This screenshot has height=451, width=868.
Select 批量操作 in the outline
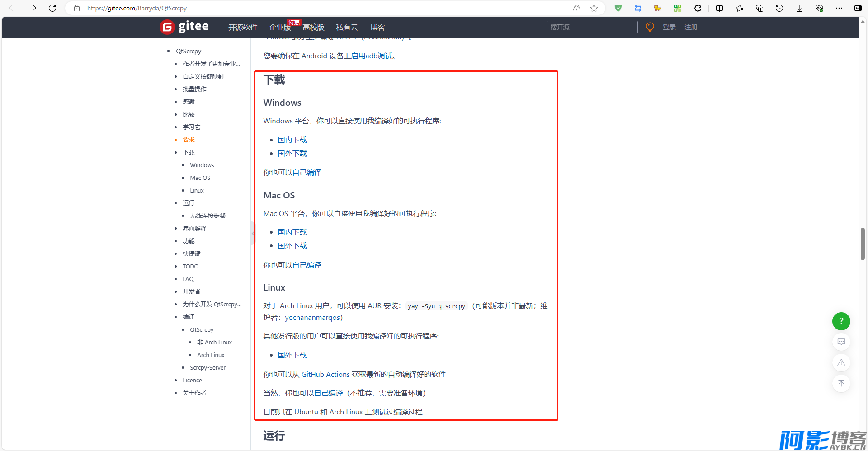pyautogui.click(x=194, y=89)
